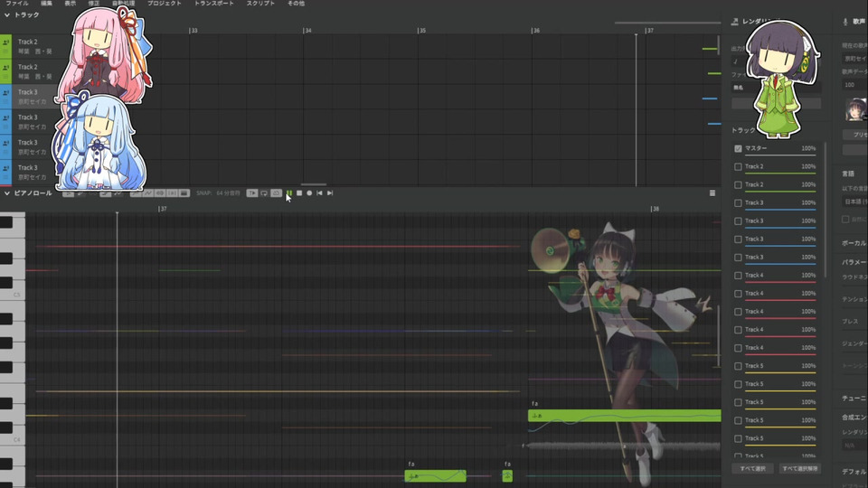Select the long green ふぁ note
The image size is (868, 488).
[625, 416]
